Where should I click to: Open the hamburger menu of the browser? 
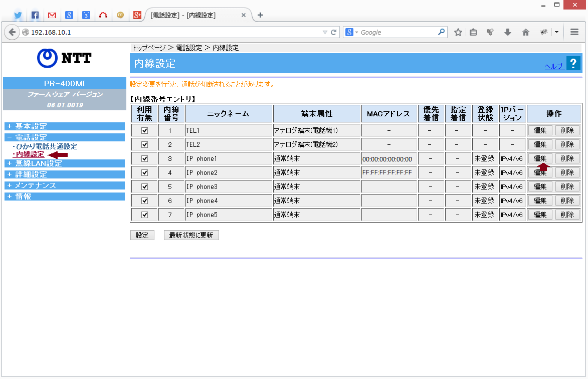pos(574,32)
